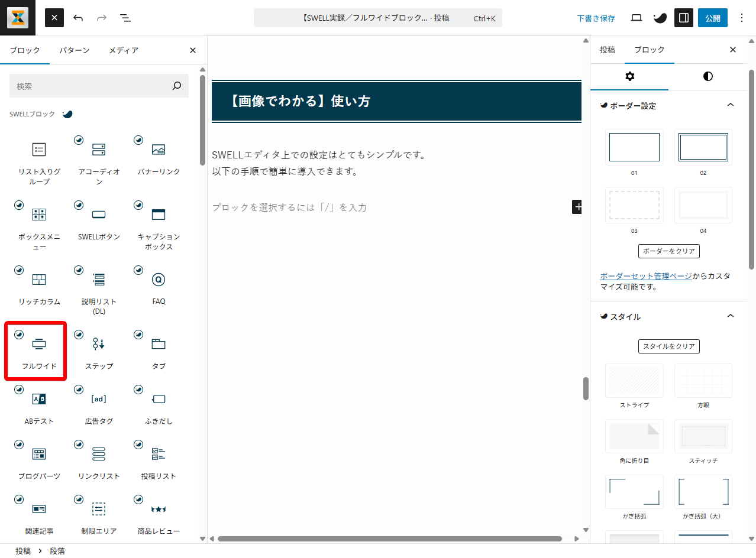Open the three-dot options menu
756x558 pixels.
[x=742, y=18]
